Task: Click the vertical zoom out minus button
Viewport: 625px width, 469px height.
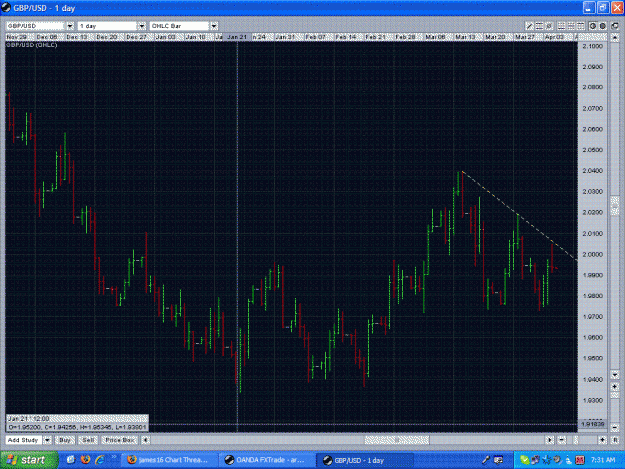Action: 615,427
